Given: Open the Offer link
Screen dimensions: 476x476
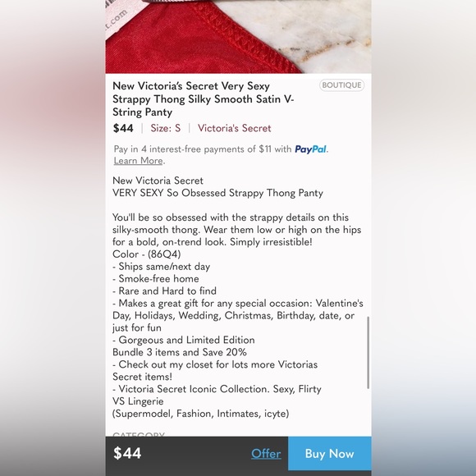Looking at the screenshot, I should point(266,454).
